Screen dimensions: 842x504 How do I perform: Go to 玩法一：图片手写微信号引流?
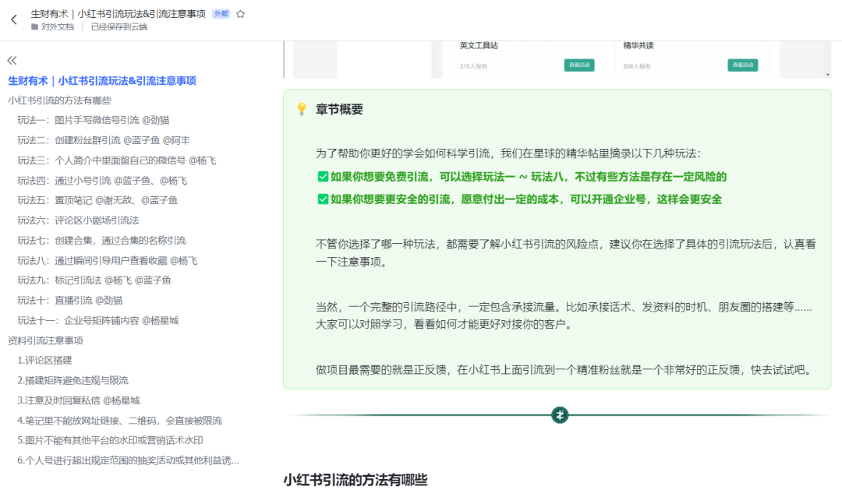click(x=94, y=120)
